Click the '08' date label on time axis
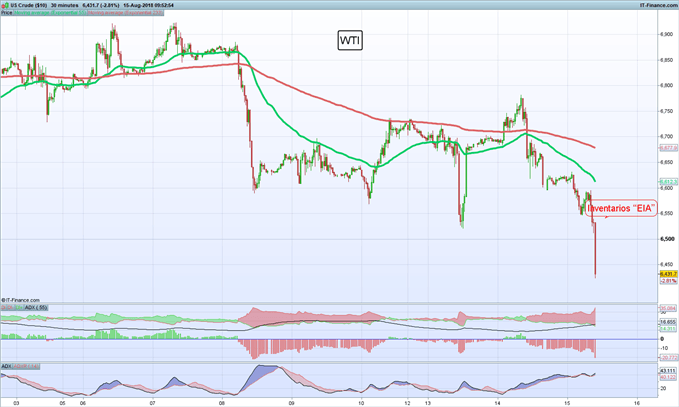The image size is (679, 407). 222,403
